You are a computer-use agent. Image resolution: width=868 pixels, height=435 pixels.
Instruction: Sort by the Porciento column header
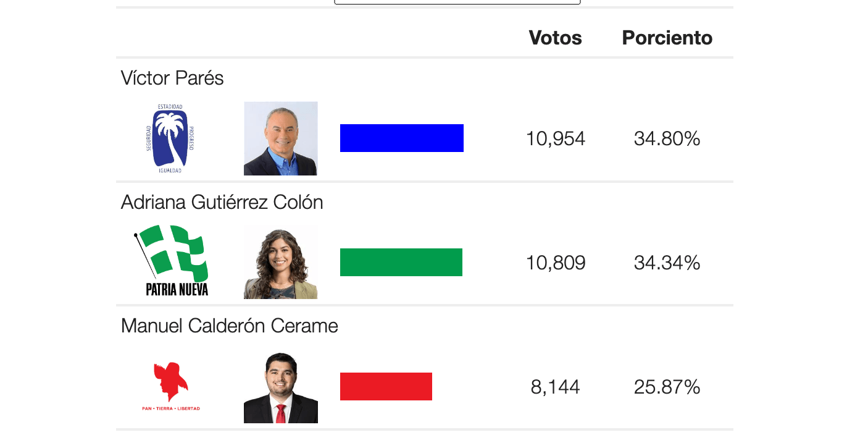click(x=667, y=38)
